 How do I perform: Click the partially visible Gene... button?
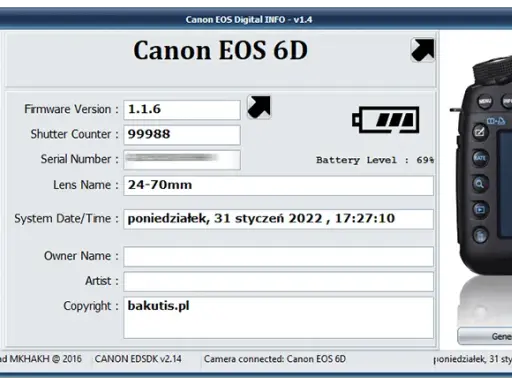pyautogui.click(x=485, y=336)
